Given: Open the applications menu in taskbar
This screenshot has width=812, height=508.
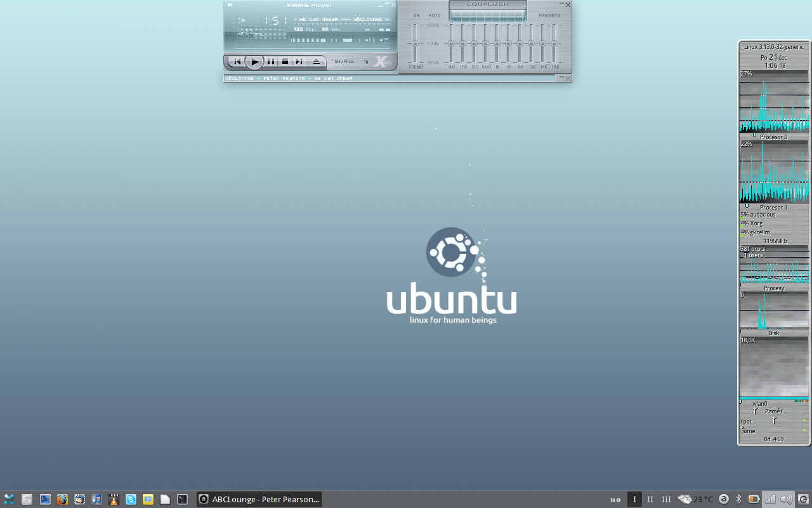Looking at the screenshot, I should tap(9, 499).
